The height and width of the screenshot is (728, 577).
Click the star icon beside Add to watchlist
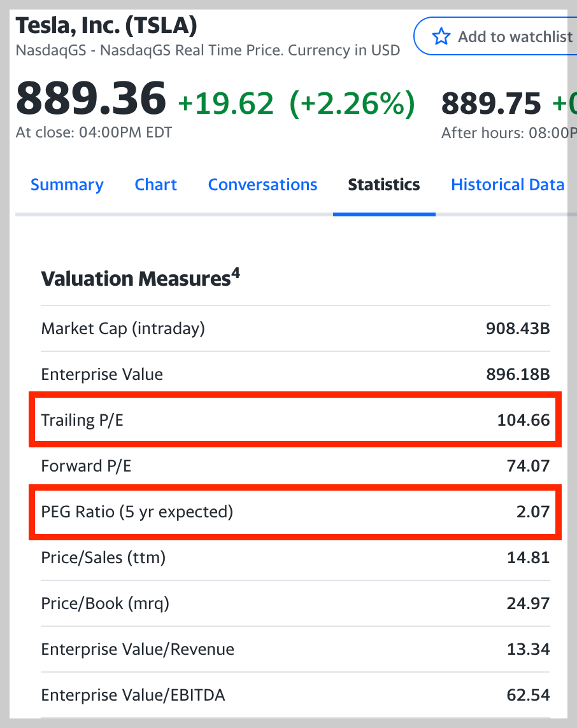click(x=441, y=37)
